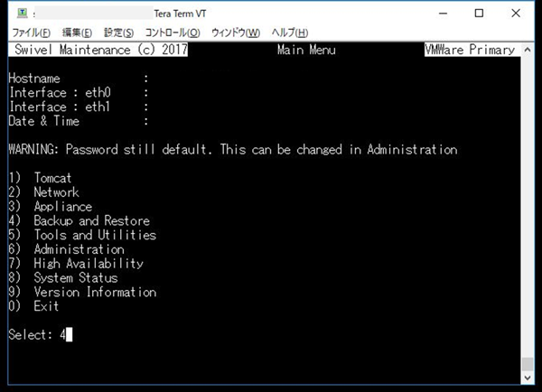
Task: Open the 設定(S) menu
Action: coord(118,33)
